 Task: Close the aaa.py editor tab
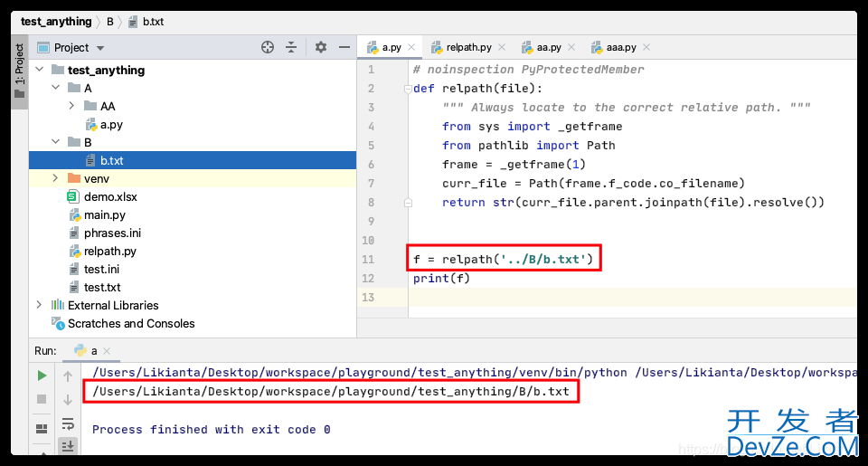click(646, 48)
